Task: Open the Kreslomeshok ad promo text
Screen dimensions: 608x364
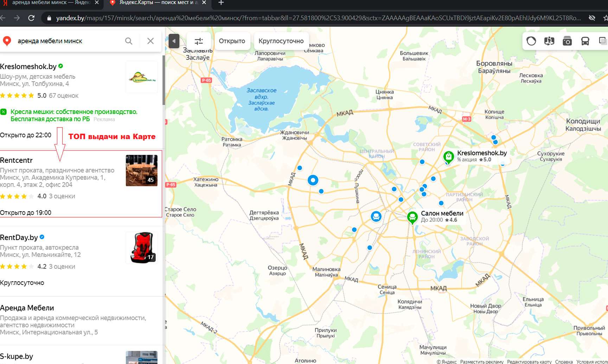Action: click(74, 115)
